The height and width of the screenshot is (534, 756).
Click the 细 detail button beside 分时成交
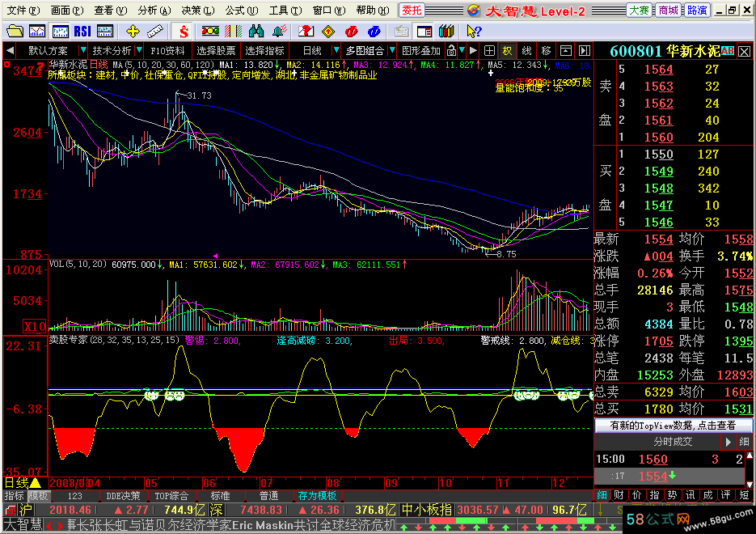point(744,442)
